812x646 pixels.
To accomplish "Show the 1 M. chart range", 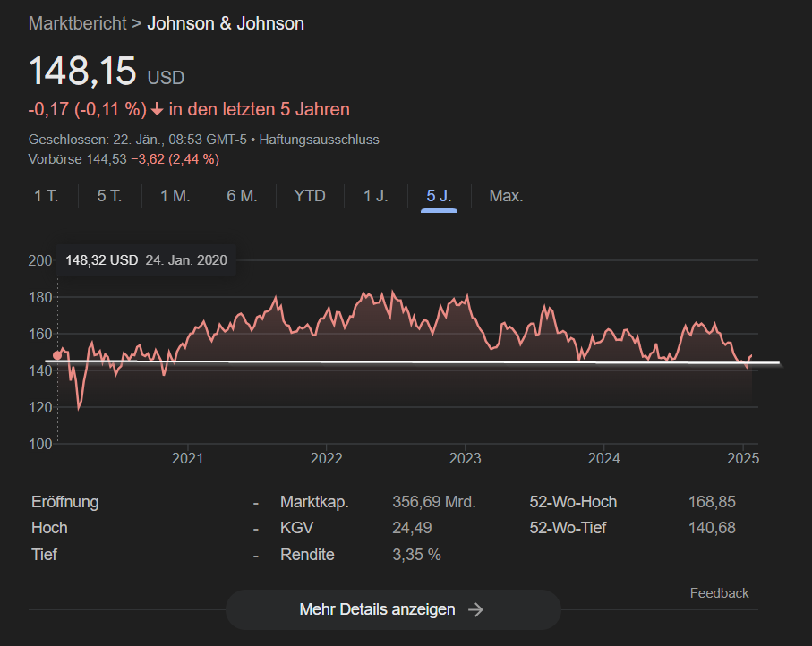I will coord(175,196).
